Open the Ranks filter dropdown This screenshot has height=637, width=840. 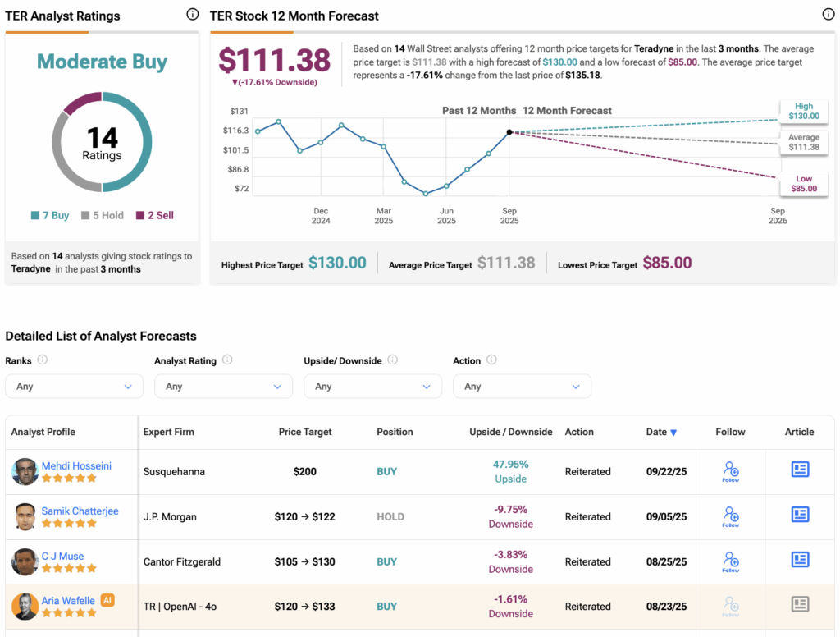point(74,387)
